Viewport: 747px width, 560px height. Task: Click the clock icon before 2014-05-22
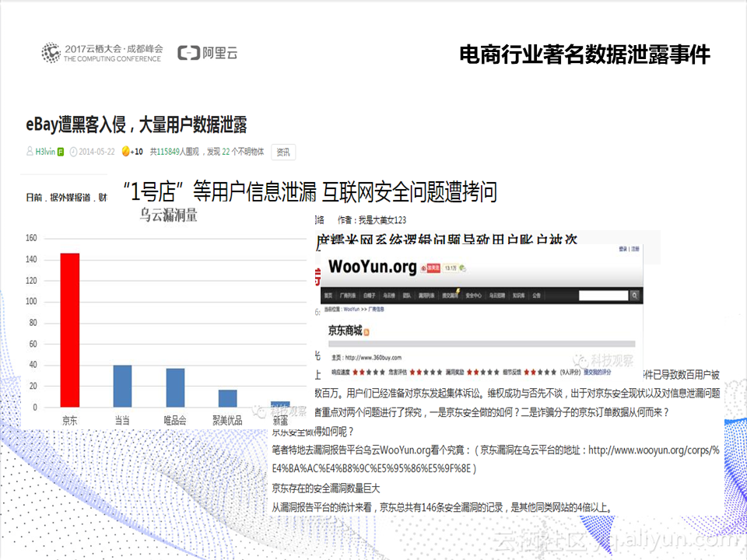click(x=73, y=152)
